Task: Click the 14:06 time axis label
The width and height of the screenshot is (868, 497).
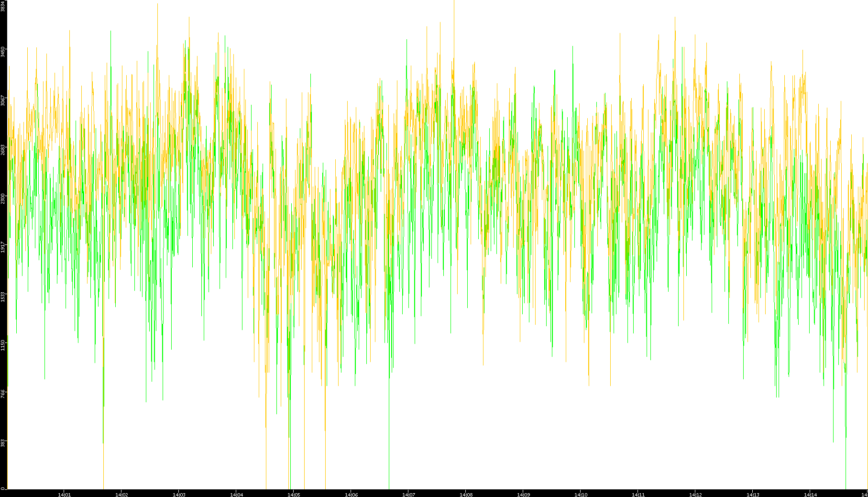Action: point(351,495)
